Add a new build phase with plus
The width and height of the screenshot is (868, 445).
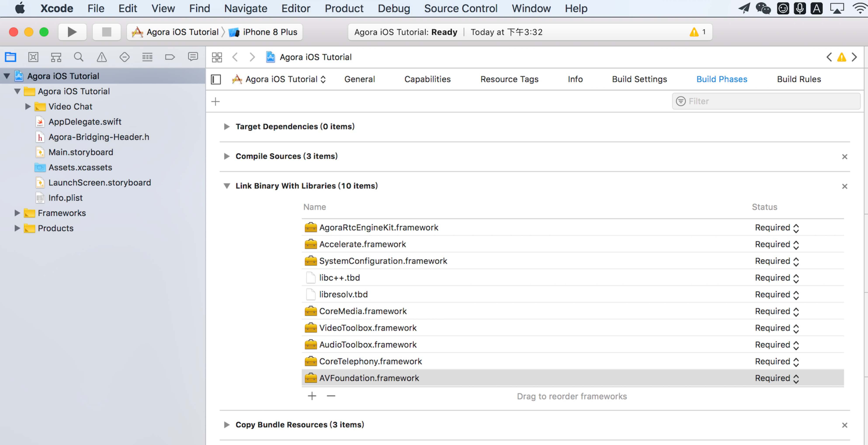(x=215, y=101)
